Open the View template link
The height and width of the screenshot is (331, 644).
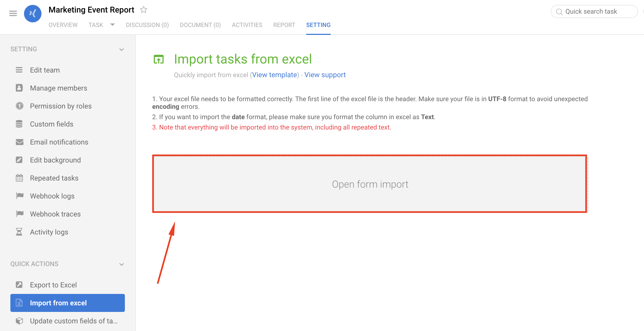[275, 75]
